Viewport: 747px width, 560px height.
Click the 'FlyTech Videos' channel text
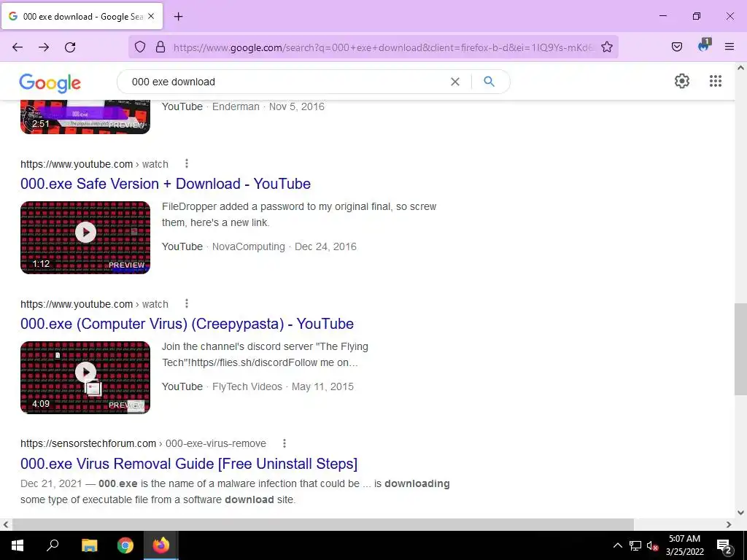tap(247, 386)
